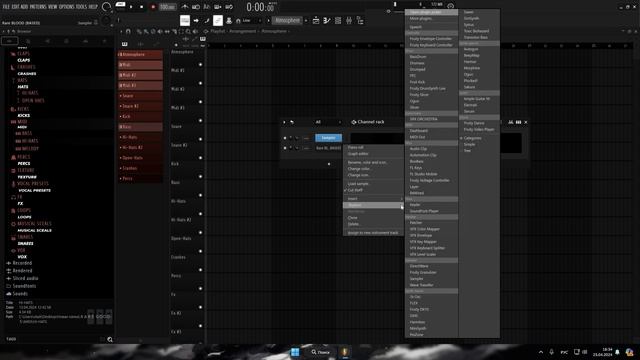Toggle the countdown-before-recording icon
Viewport: 640px width, 360px height.
tap(207, 7)
